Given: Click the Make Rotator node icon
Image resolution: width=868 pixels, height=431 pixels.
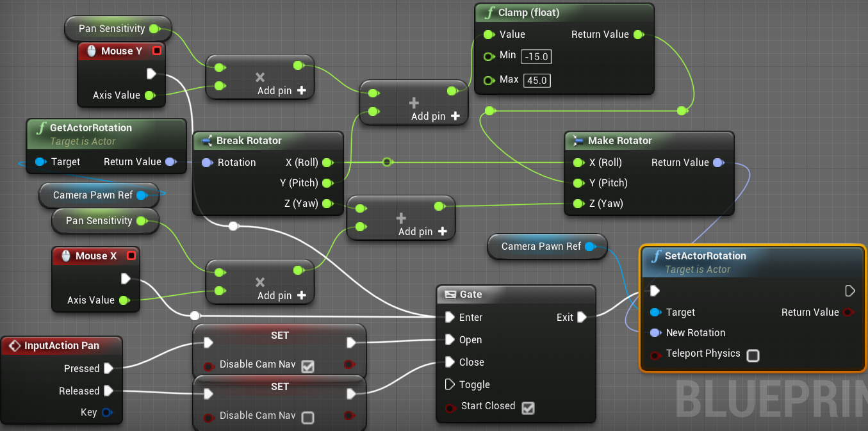Looking at the screenshot, I should tap(578, 141).
